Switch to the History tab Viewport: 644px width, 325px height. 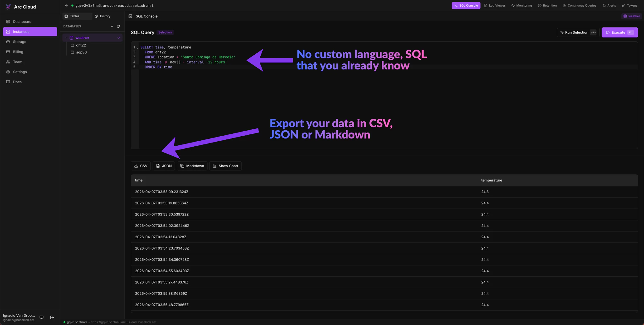[x=103, y=16]
